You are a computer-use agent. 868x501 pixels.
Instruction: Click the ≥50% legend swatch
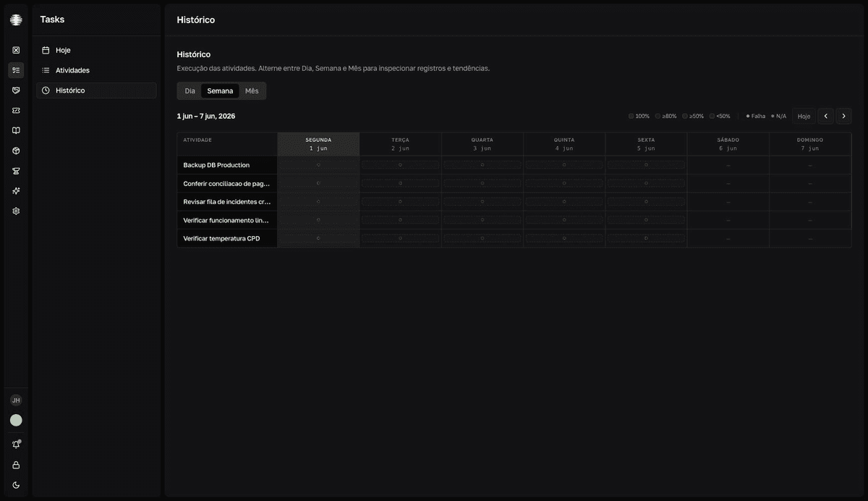click(x=685, y=116)
